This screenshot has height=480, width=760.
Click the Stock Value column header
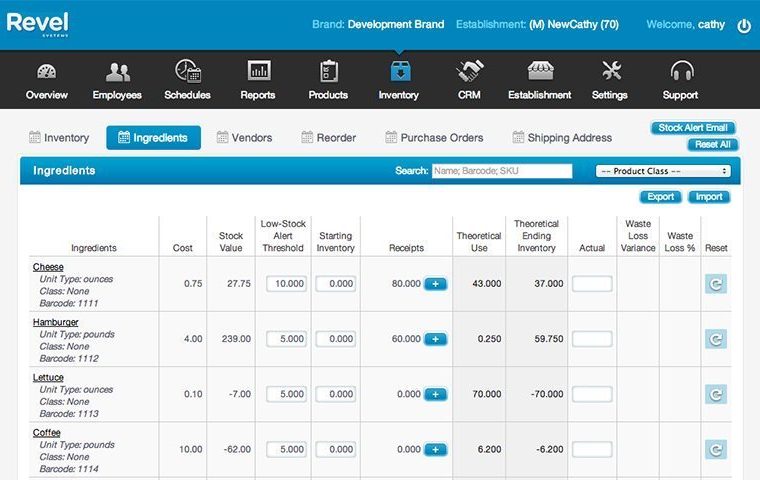pos(231,242)
